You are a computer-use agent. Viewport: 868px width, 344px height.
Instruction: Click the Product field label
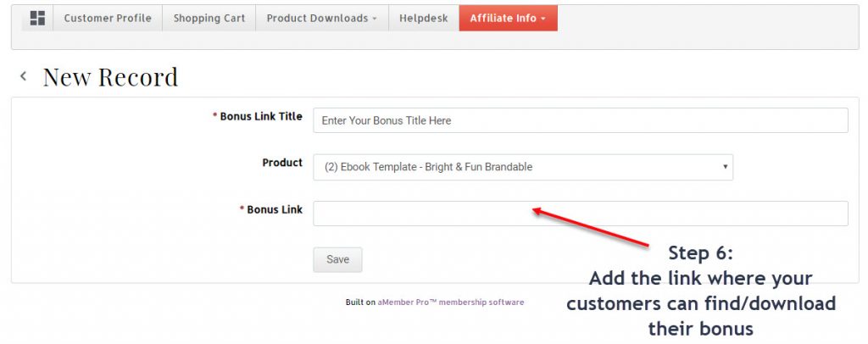(x=282, y=163)
